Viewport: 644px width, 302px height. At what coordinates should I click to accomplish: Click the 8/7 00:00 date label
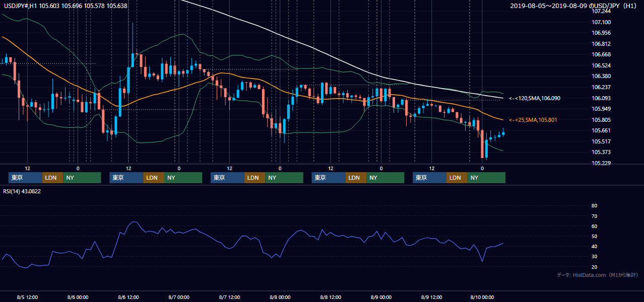178,297
